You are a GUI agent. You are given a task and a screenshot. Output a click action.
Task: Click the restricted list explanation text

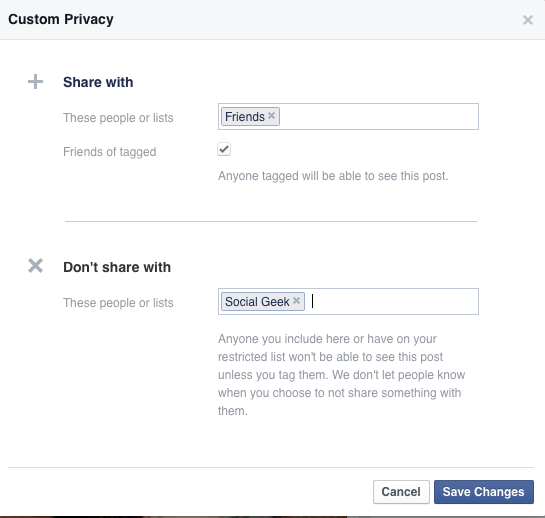click(x=341, y=375)
